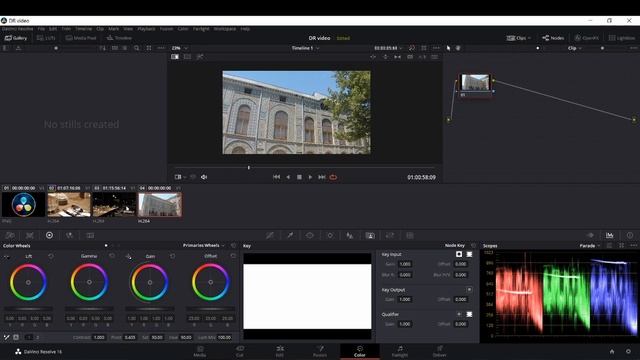Open the Color Match palette icon
This screenshot has height=360, width=640.
pyautogui.click(x=30, y=235)
